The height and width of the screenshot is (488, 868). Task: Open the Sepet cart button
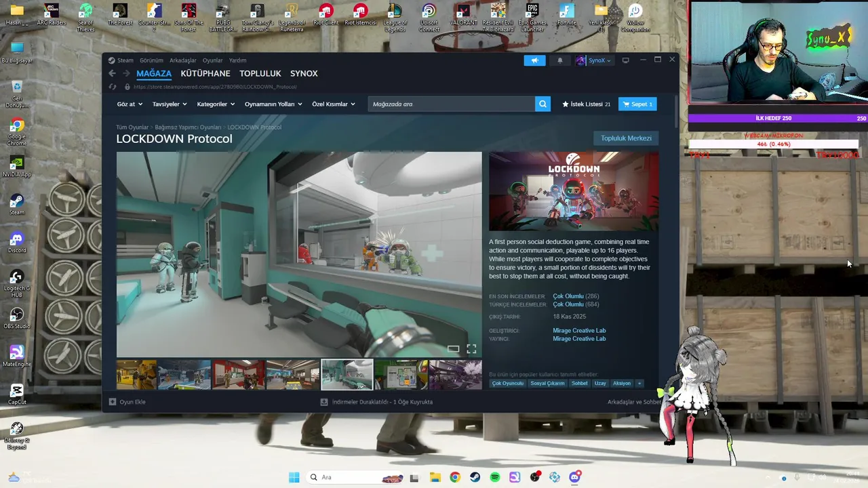(x=637, y=104)
